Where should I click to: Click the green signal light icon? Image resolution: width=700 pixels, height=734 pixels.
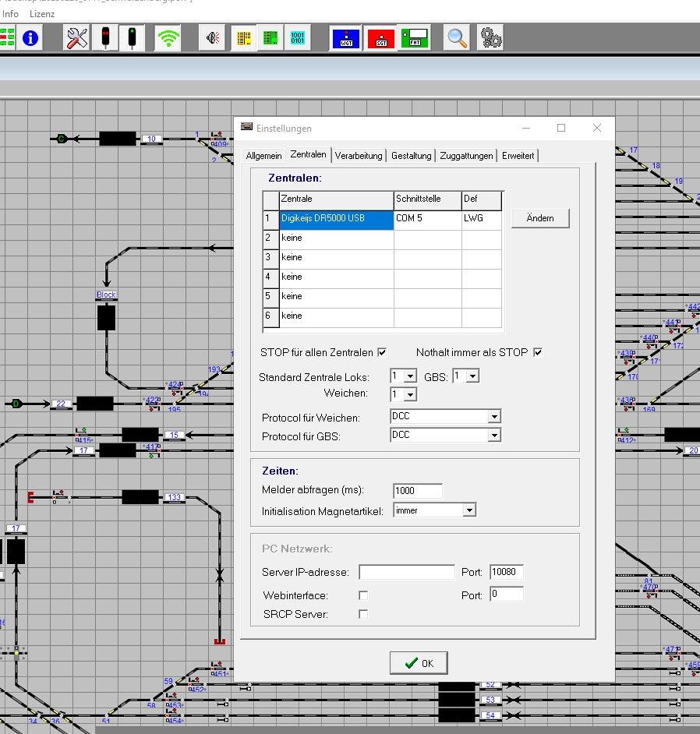pyautogui.click(x=132, y=38)
